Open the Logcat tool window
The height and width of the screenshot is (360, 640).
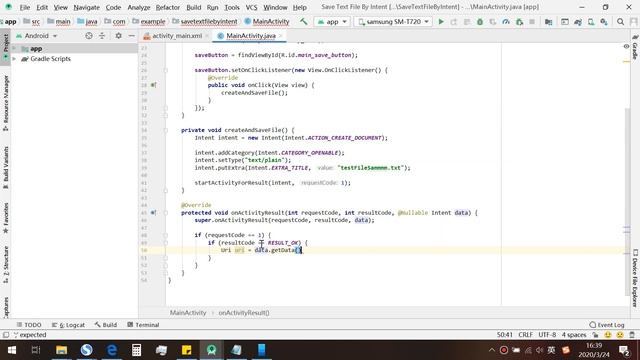click(x=68, y=325)
